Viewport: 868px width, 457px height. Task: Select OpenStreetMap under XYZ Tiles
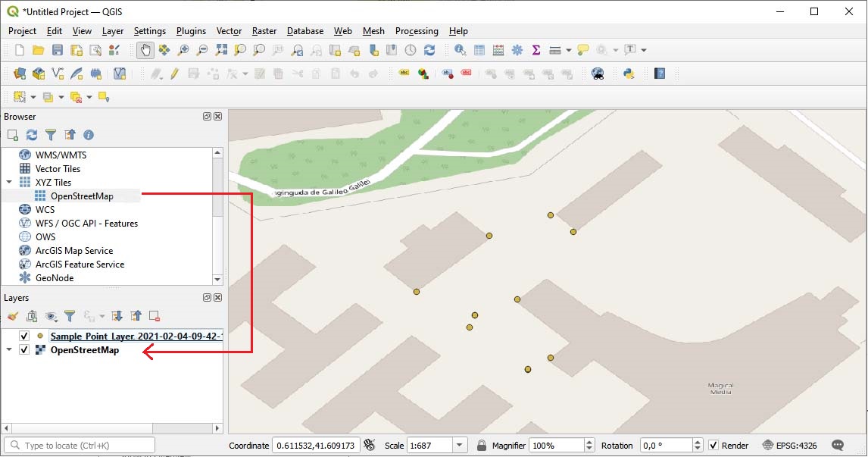pos(82,196)
